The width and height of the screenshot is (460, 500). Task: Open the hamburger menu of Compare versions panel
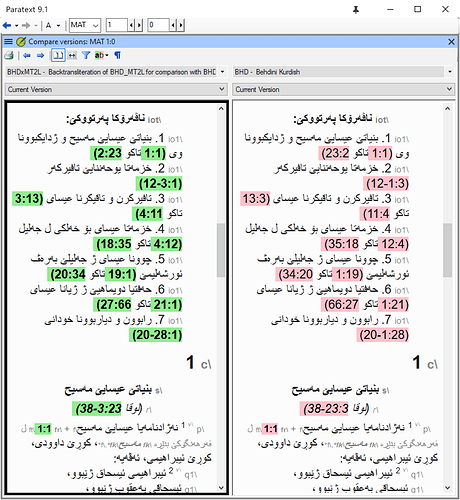pyautogui.click(x=8, y=42)
